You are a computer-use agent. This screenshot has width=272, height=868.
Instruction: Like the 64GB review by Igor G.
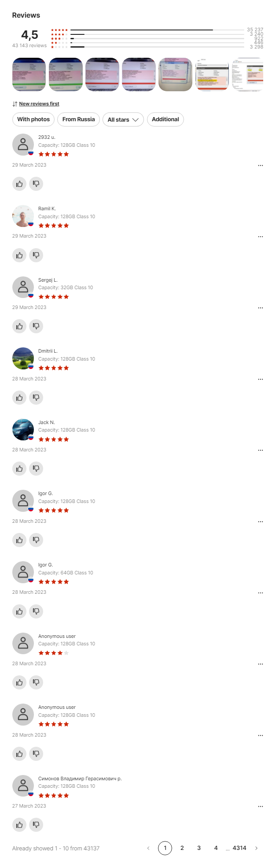point(19,611)
